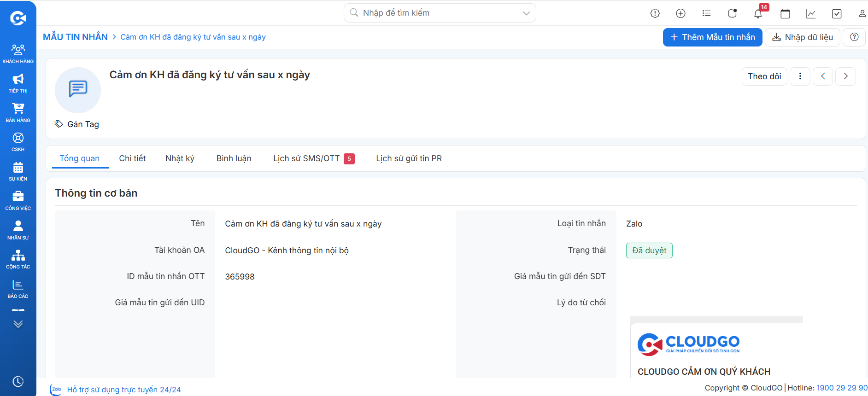This screenshot has height=396, width=868.
Task: Click the MẪU TIN NHẮN breadcrumb link
Action: click(76, 37)
